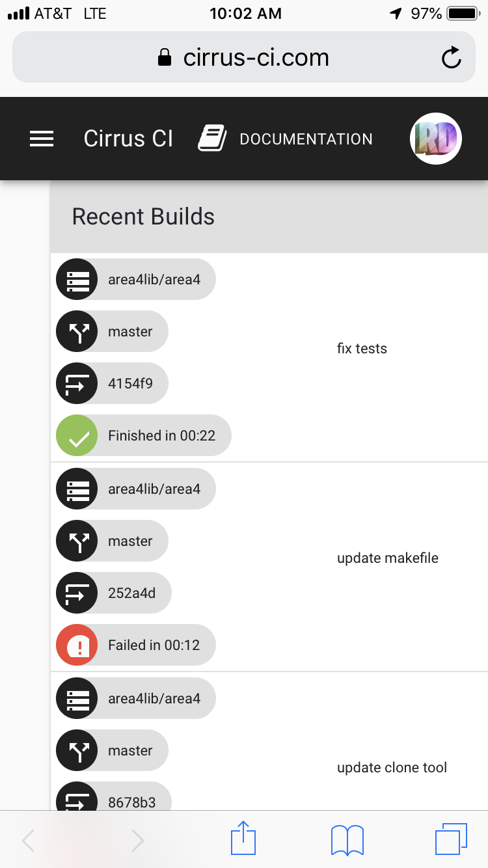Click the Cirrus CI title link
The image size is (488, 868).
[x=128, y=138]
